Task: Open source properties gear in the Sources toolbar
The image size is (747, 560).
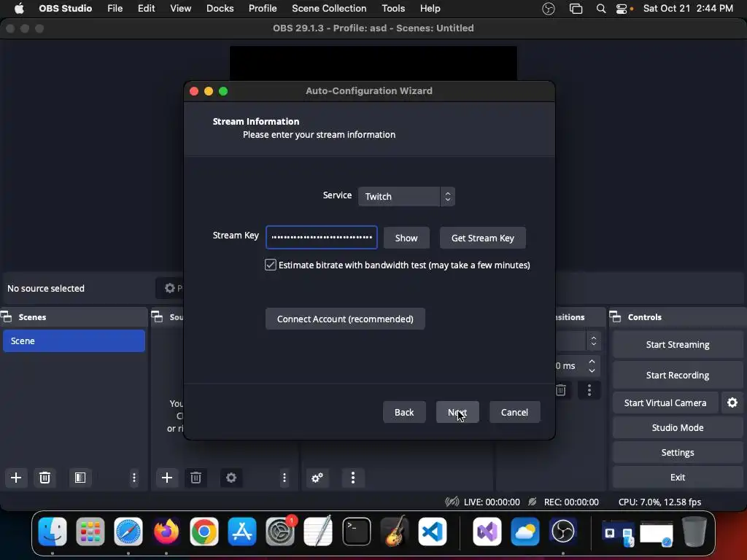Action: pyautogui.click(x=231, y=478)
